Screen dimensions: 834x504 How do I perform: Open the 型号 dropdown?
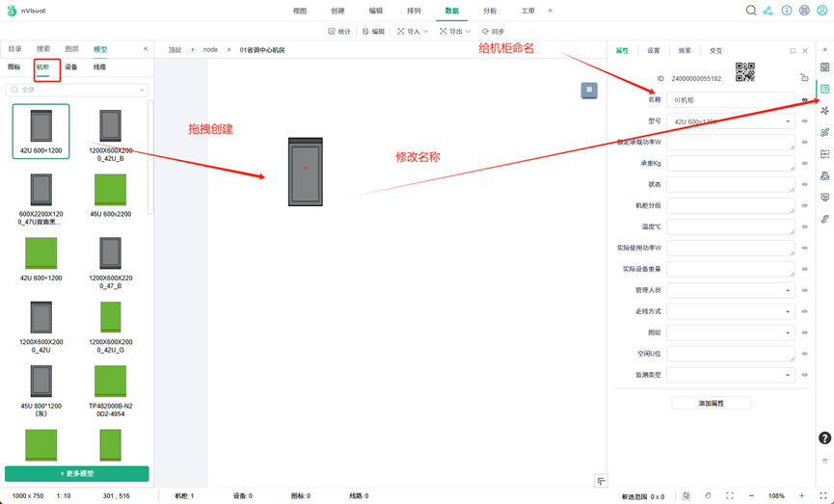730,121
